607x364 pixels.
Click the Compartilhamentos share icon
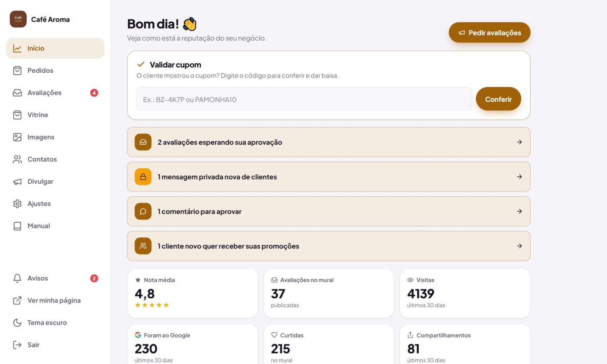point(411,335)
